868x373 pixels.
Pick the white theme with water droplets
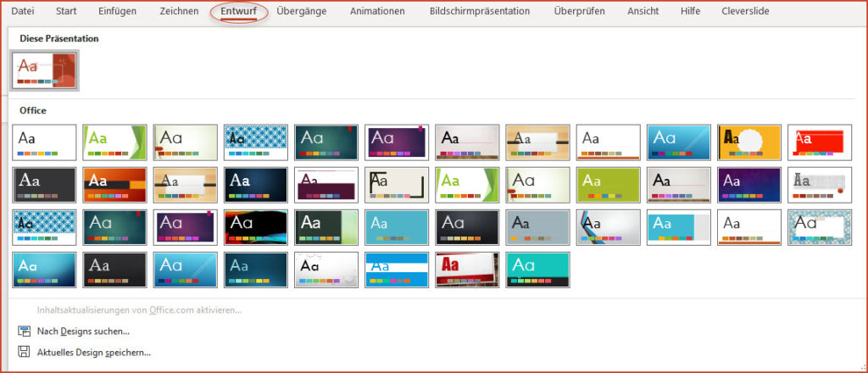326,270
